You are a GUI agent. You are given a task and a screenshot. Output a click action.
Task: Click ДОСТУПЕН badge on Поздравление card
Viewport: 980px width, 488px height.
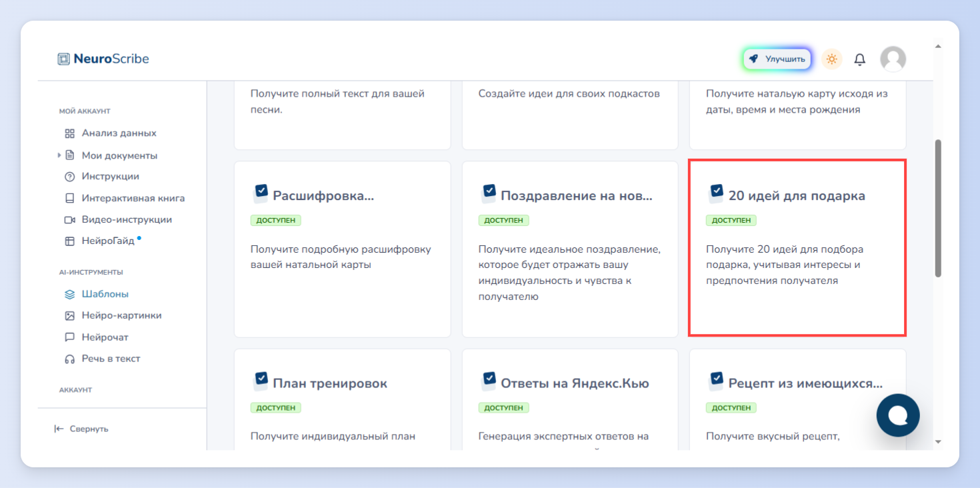504,220
